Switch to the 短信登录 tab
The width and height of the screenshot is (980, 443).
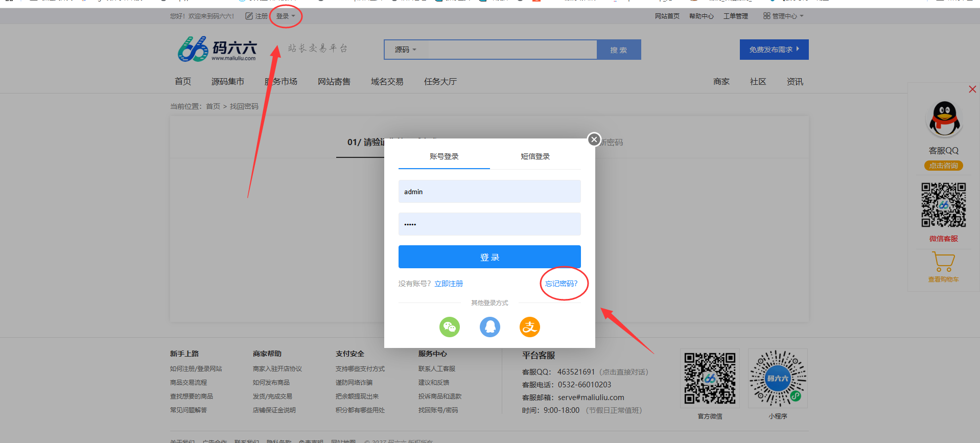pos(535,156)
